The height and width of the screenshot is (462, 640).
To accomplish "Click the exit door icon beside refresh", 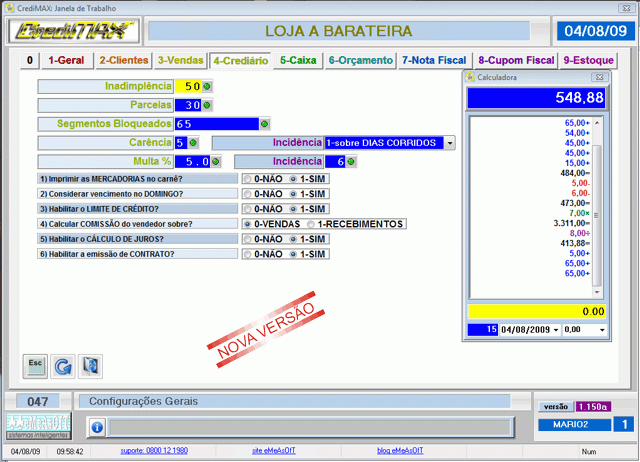I will pos(90,365).
